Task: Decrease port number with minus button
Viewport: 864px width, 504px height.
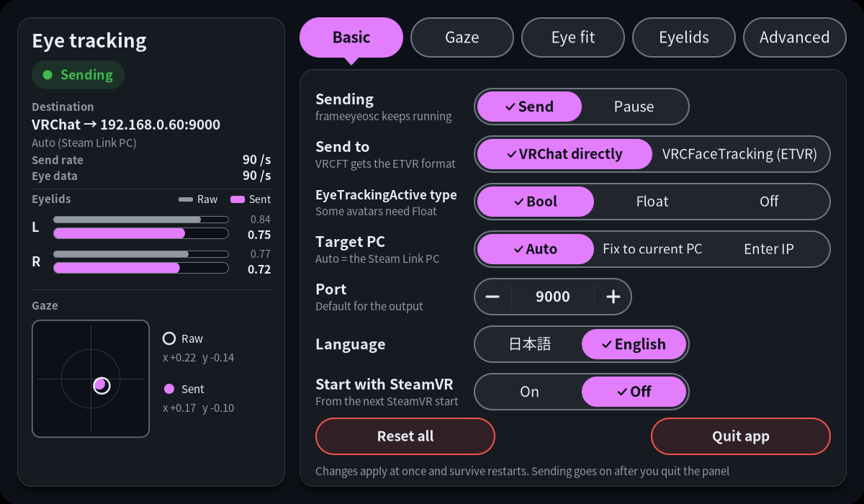Action: tap(493, 297)
